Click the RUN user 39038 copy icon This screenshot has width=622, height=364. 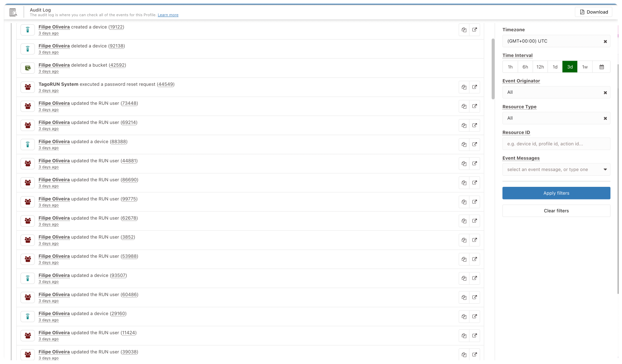[x=464, y=355]
